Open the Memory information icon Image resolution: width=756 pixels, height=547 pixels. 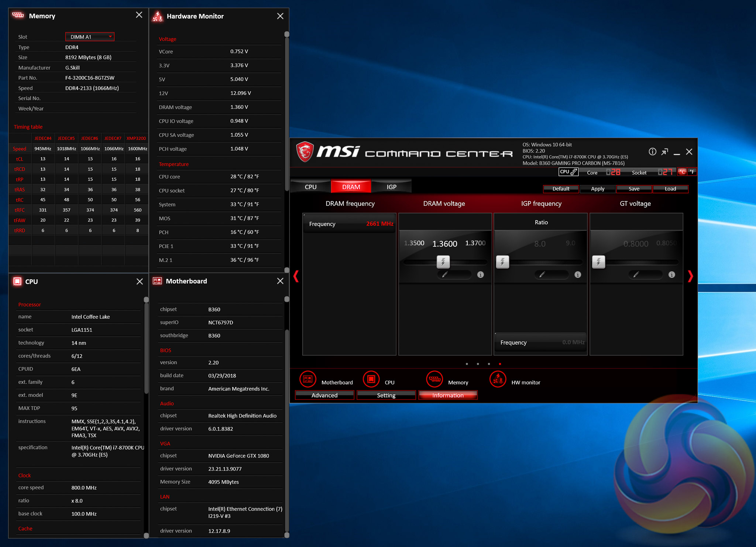[x=434, y=379]
